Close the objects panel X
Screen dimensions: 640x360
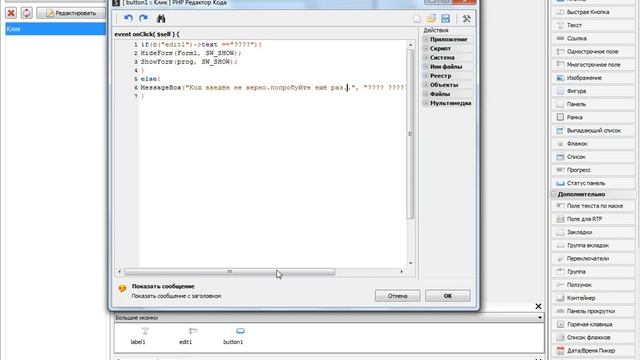coord(538,306)
